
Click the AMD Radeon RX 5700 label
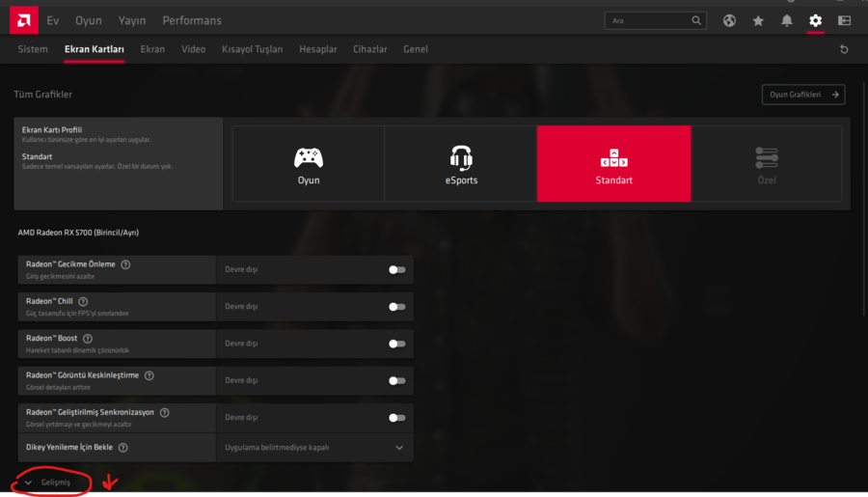point(78,233)
